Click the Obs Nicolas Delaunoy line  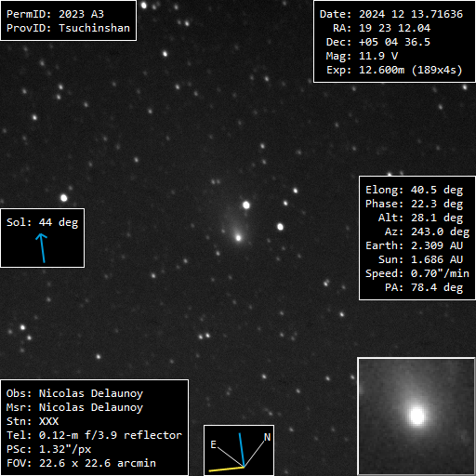[74, 393]
